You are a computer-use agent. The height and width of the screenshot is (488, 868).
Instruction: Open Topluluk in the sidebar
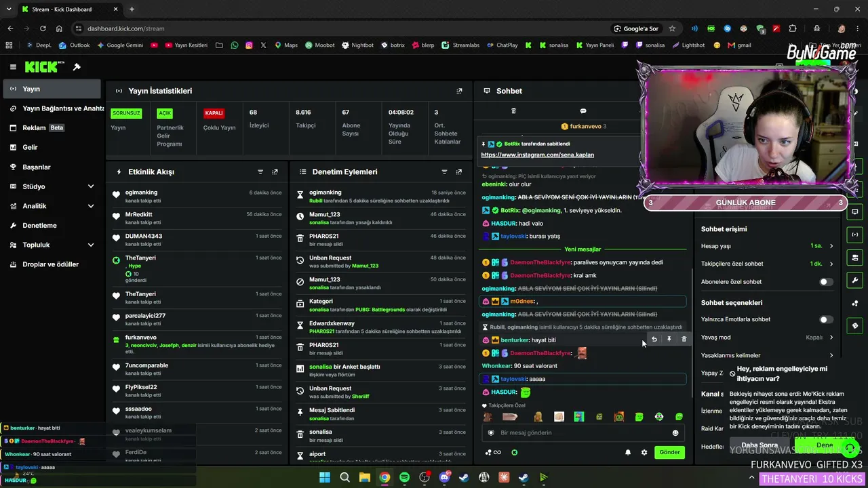[51, 245]
